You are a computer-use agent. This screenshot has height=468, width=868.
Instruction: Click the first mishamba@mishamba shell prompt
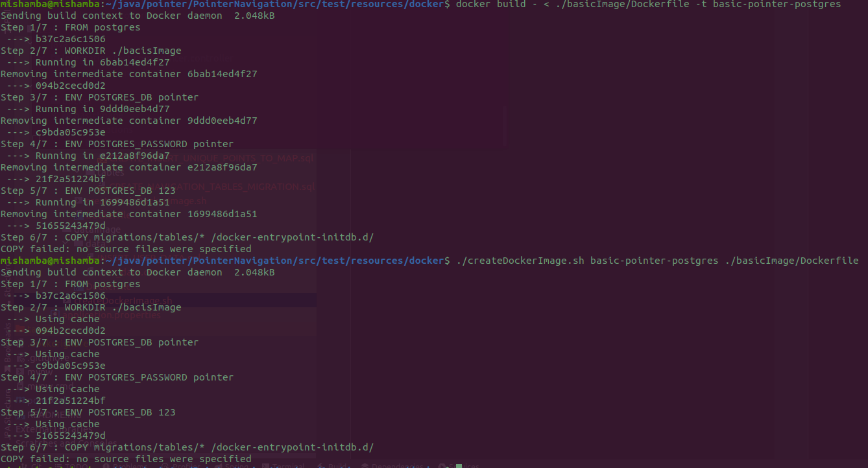(49, 5)
